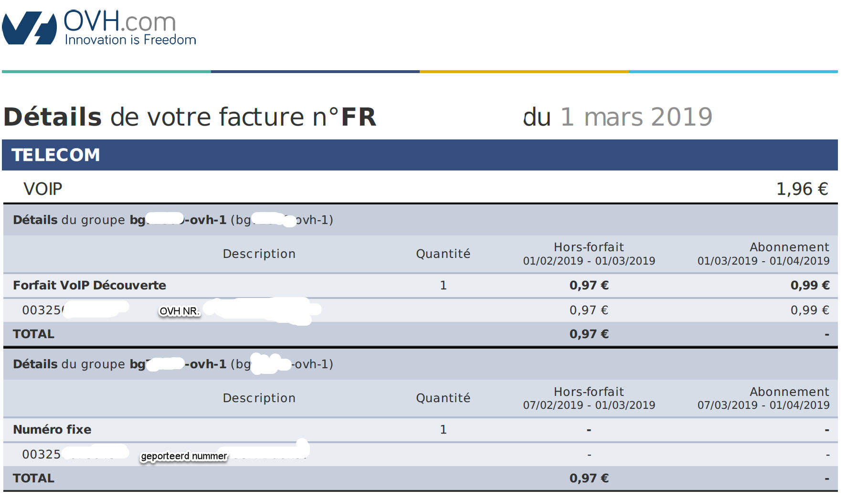Click the 'Innovation is Freedom' tagline
This screenshot has height=500, width=868.
coord(130,40)
